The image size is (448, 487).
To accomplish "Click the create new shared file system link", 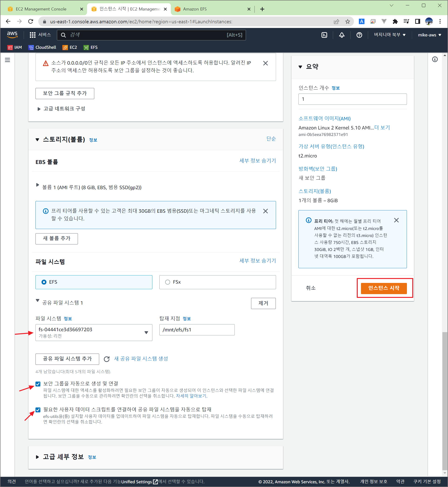I will point(141,358).
